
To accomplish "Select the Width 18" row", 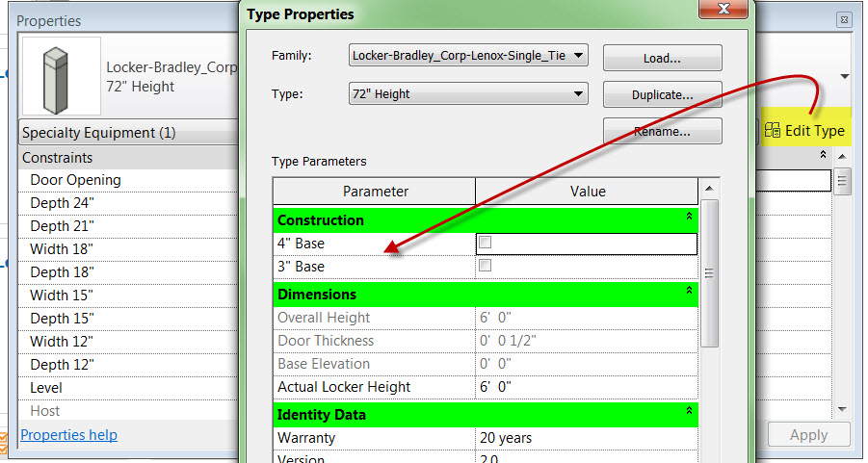I will click(x=128, y=249).
